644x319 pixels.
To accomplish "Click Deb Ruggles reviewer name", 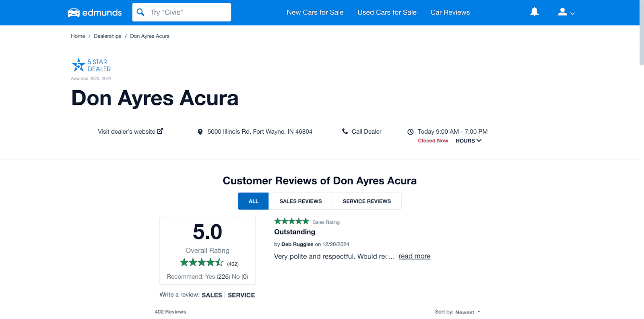I will pos(297,244).
